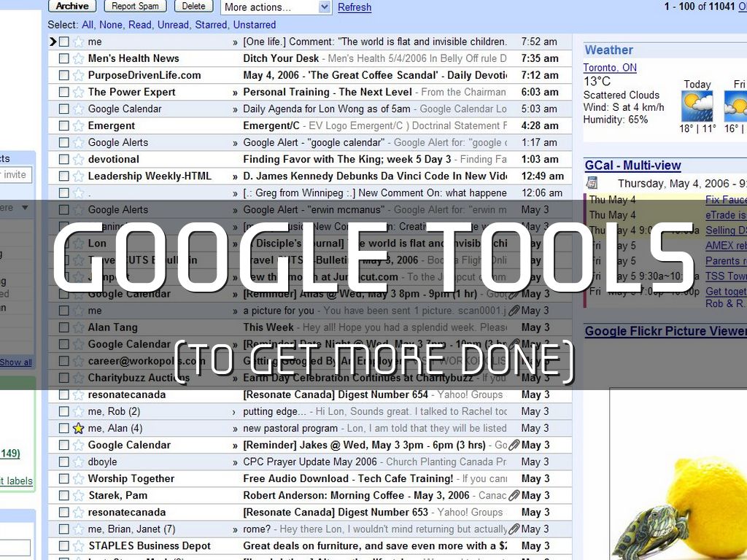The width and height of the screenshot is (747, 560).
Task: Click the Archive button
Action: point(71,6)
